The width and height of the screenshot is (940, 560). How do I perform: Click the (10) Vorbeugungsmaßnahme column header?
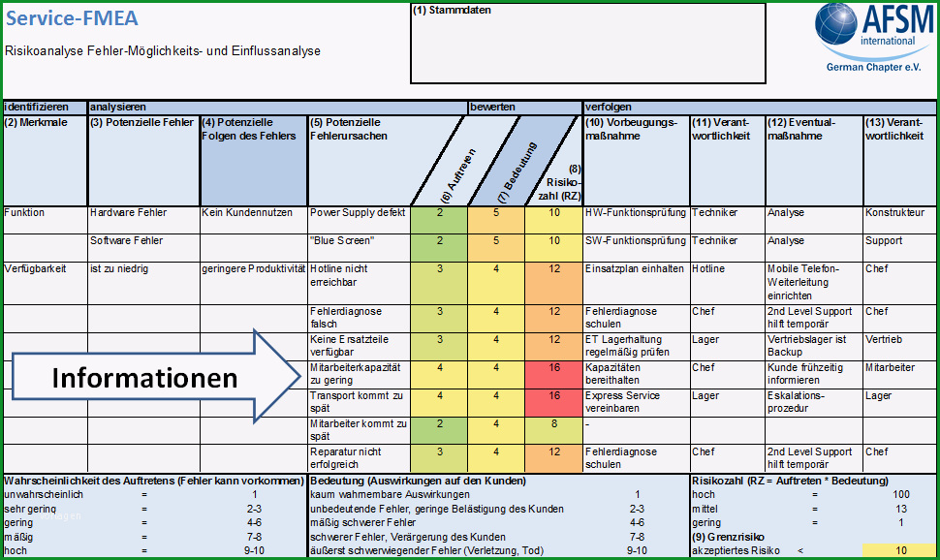pos(637,160)
